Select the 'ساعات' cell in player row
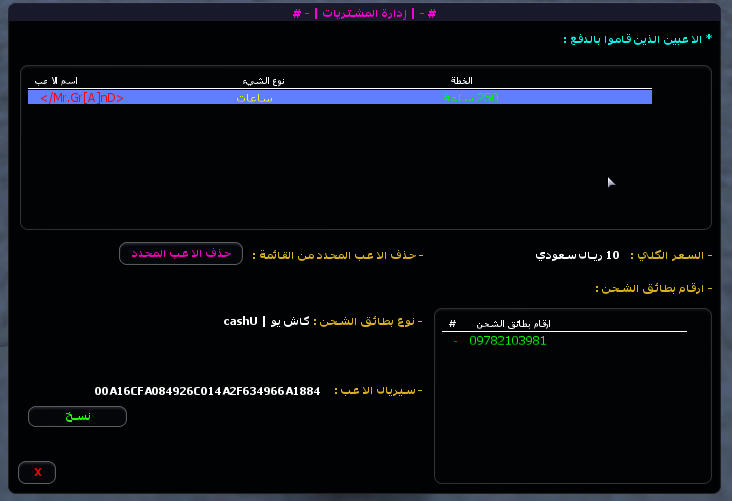 (255, 98)
